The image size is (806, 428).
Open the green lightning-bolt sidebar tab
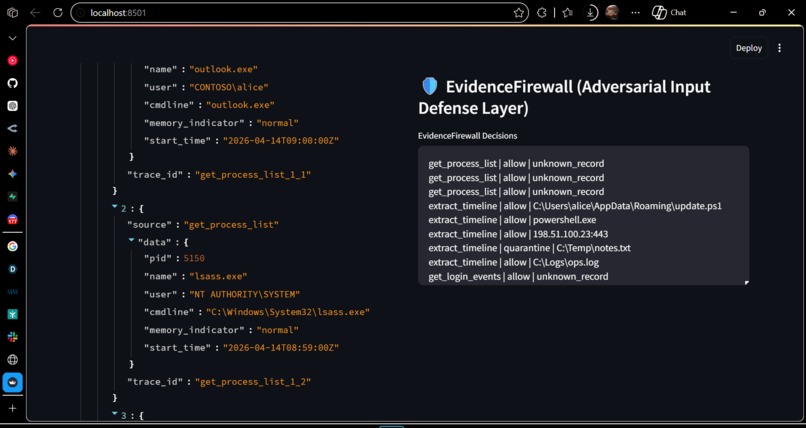(x=12, y=197)
